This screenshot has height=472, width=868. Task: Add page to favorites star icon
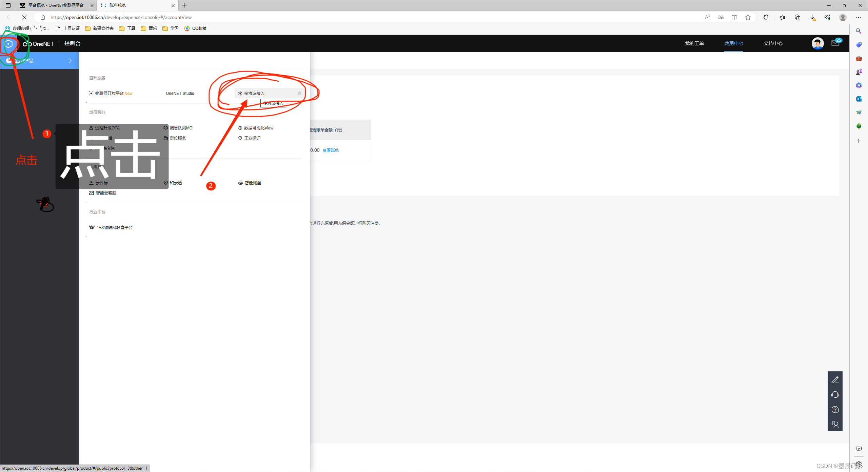(x=748, y=17)
